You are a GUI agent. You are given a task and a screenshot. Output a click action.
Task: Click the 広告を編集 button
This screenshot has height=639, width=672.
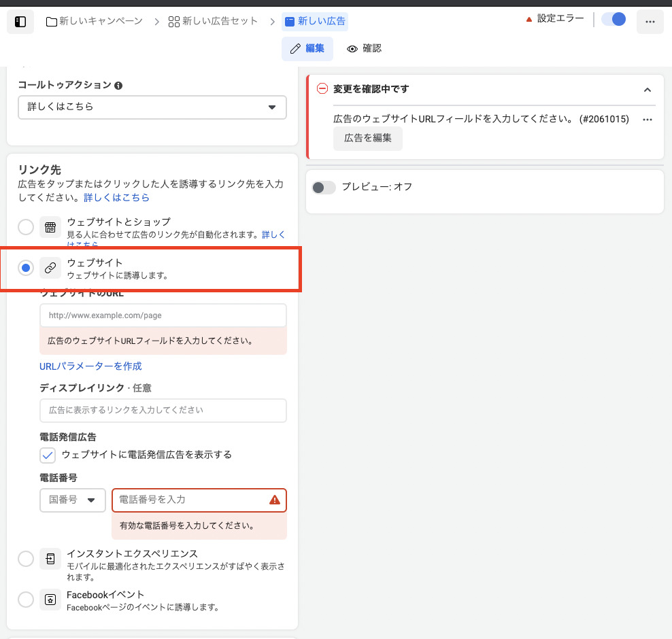(367, 139)
